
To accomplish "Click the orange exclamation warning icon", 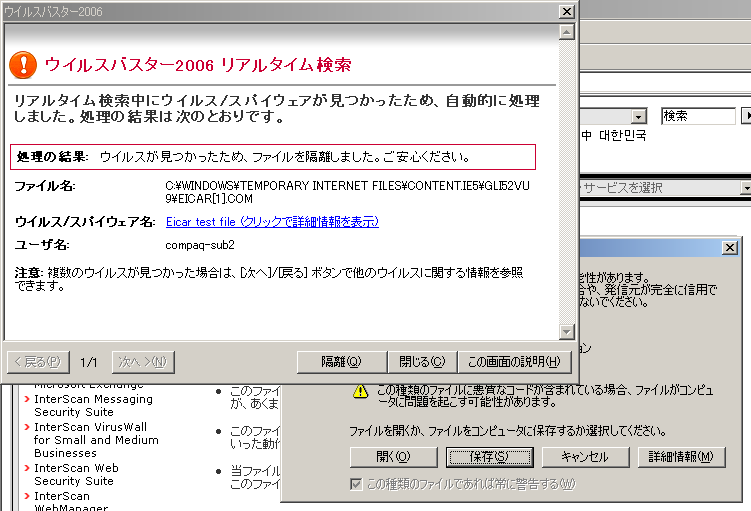I will pos(23,65).
